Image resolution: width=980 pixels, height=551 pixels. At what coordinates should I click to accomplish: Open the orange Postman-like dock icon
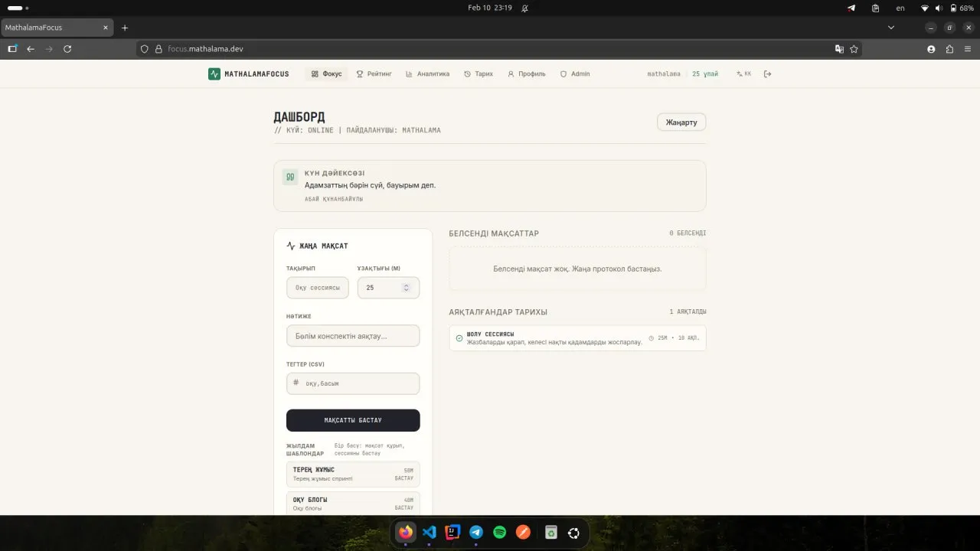(x=524, y=532)
